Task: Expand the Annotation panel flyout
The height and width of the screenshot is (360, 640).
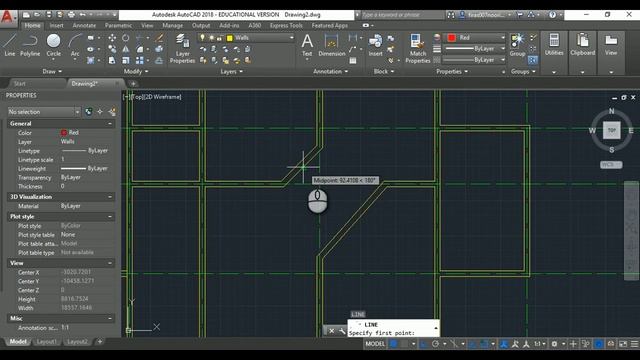Action: (x=330, y=71)
